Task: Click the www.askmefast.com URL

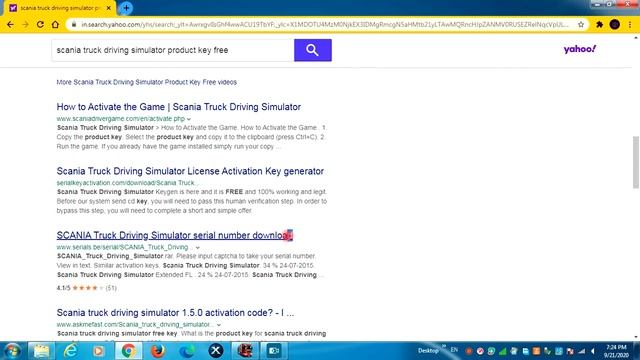Action: [x=135, y=324]
